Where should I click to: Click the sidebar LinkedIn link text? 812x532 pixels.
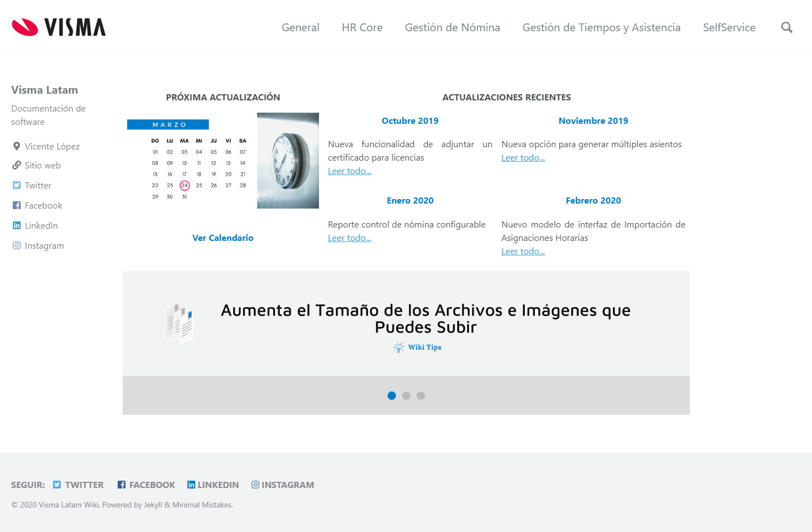click(x=41, y=225)
